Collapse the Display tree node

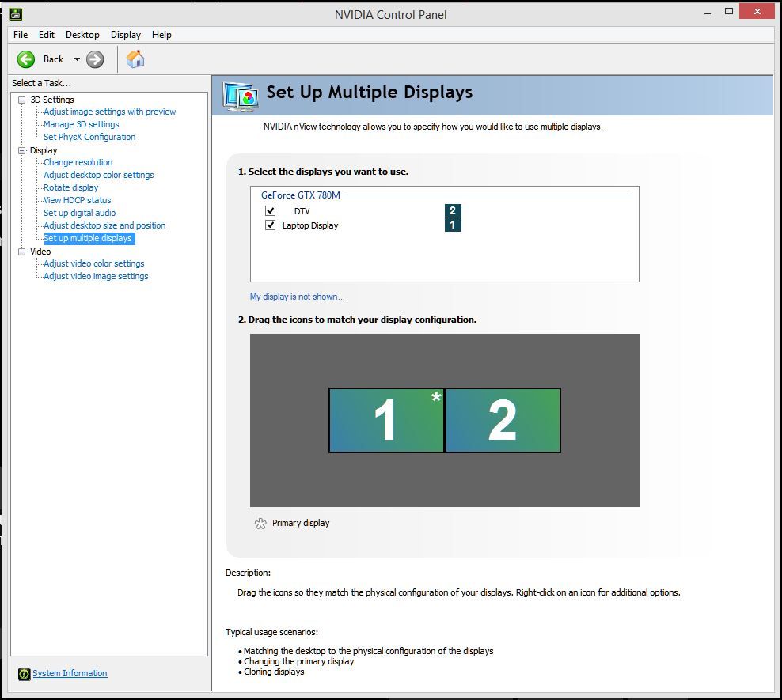coord(21,150)
